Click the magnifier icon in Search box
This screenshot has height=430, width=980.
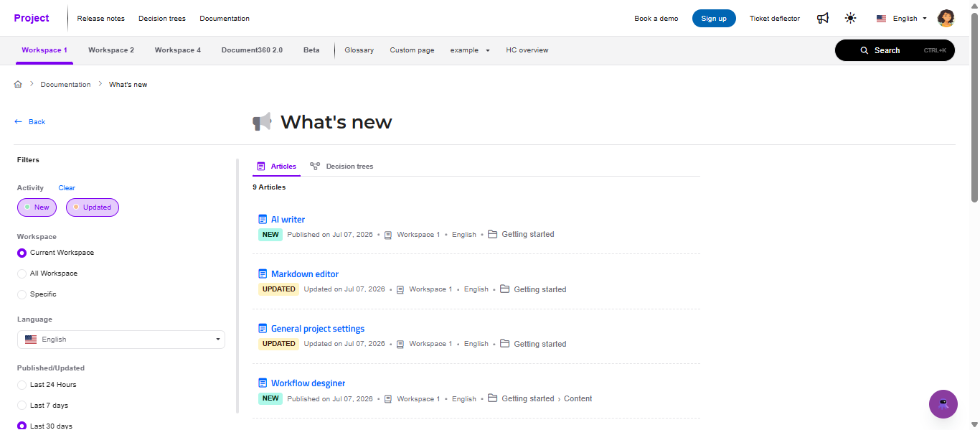point(864,50)
